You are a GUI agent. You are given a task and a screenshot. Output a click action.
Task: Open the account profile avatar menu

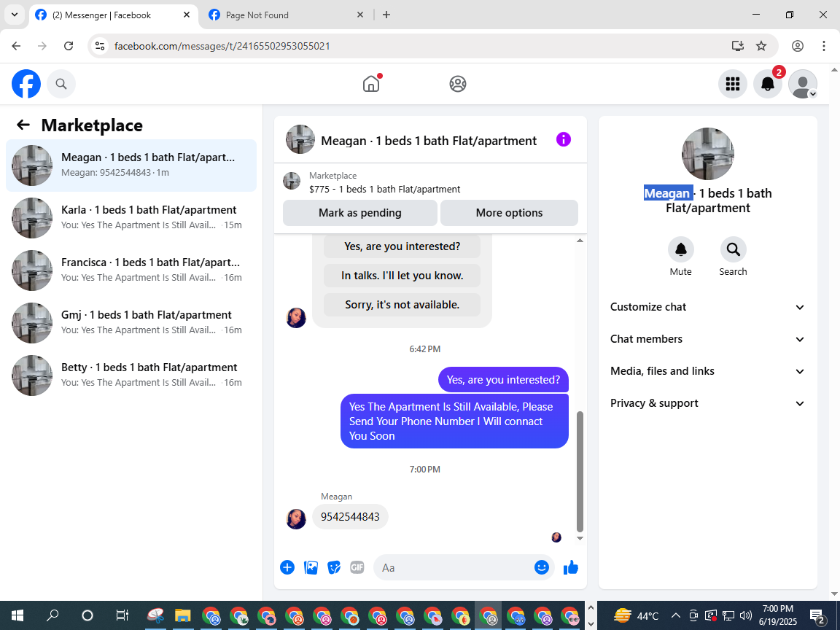coord(803,84)
